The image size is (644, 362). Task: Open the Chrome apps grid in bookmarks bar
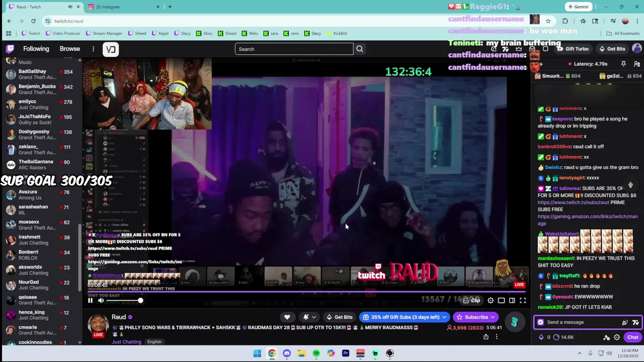pyautogui.click(x=9, y=33)
